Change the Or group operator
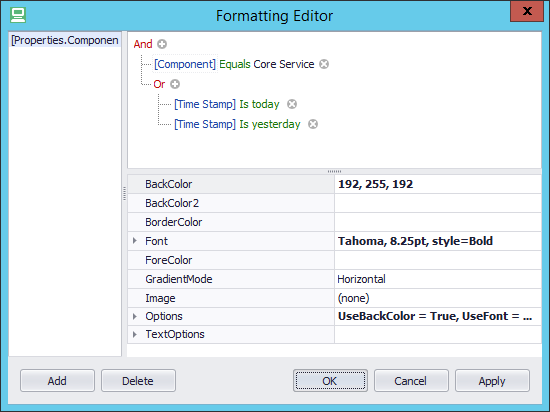Viewport: 550px width, 412px height. (159, 84)
